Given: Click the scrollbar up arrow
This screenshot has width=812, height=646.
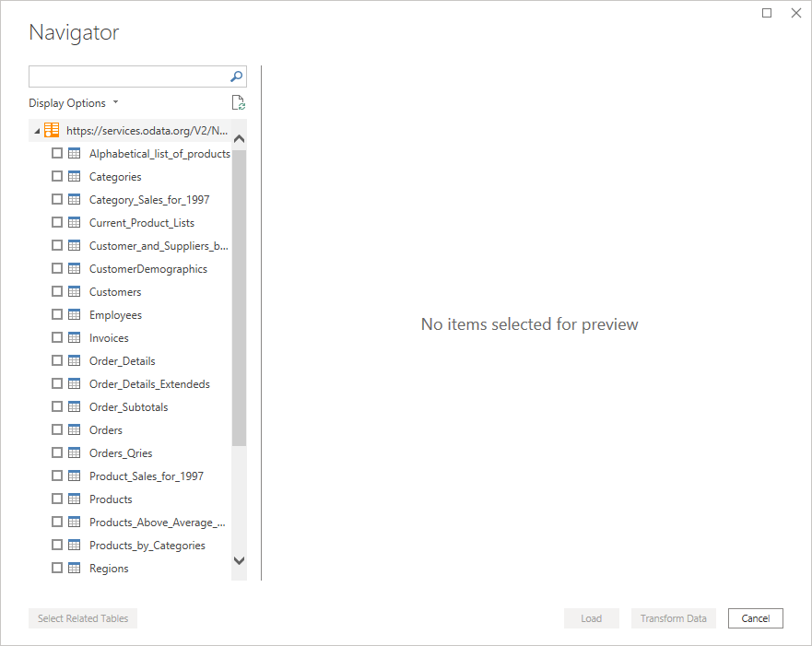Looking at the screenshot, I should point(240,139).
